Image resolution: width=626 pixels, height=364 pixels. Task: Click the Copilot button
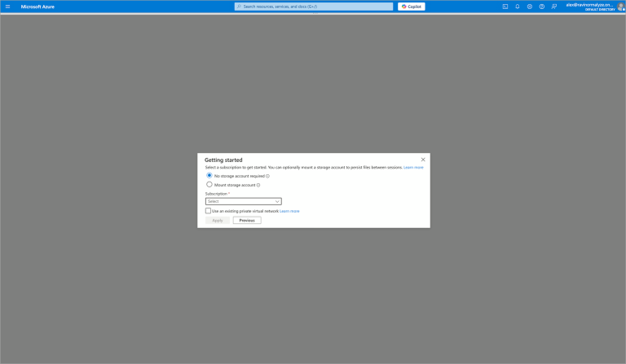pyautogui.click(x=411, y=7)
